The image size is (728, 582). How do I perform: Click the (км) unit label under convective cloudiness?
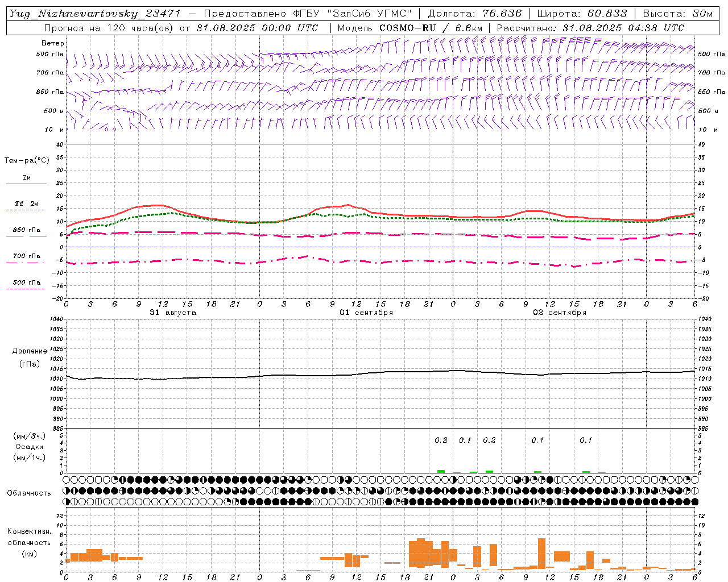point(29,554)
